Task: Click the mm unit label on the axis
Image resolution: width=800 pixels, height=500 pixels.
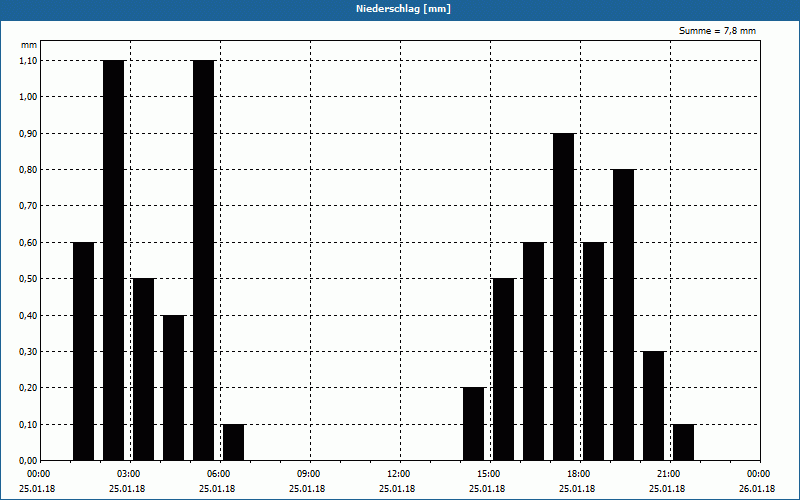Action: [29, 45]
